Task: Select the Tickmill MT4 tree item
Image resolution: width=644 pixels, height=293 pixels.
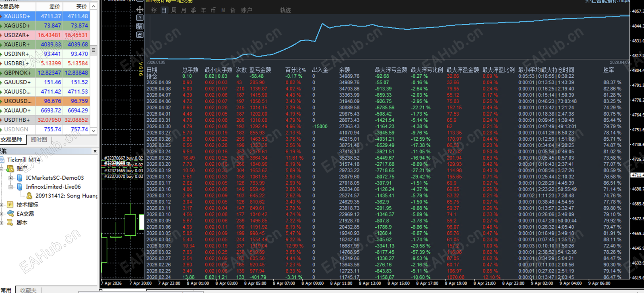Action: click(x=24, y=160)
